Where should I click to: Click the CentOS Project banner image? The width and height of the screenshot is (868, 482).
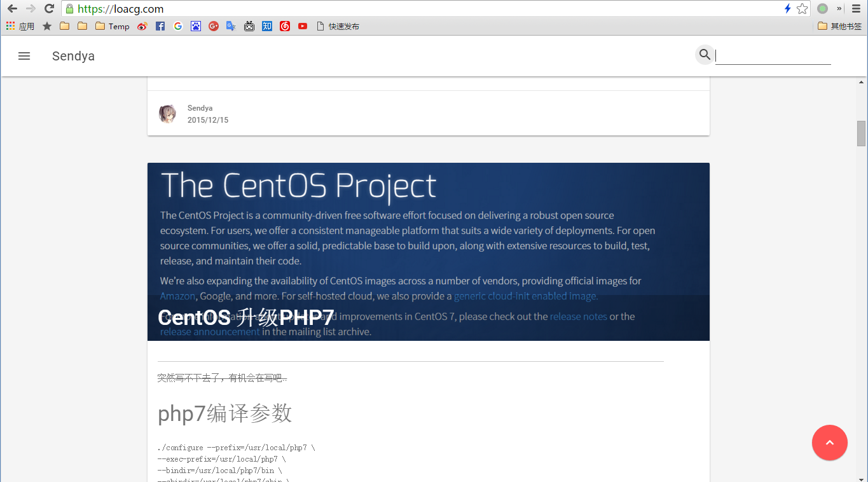coord(429,251)
